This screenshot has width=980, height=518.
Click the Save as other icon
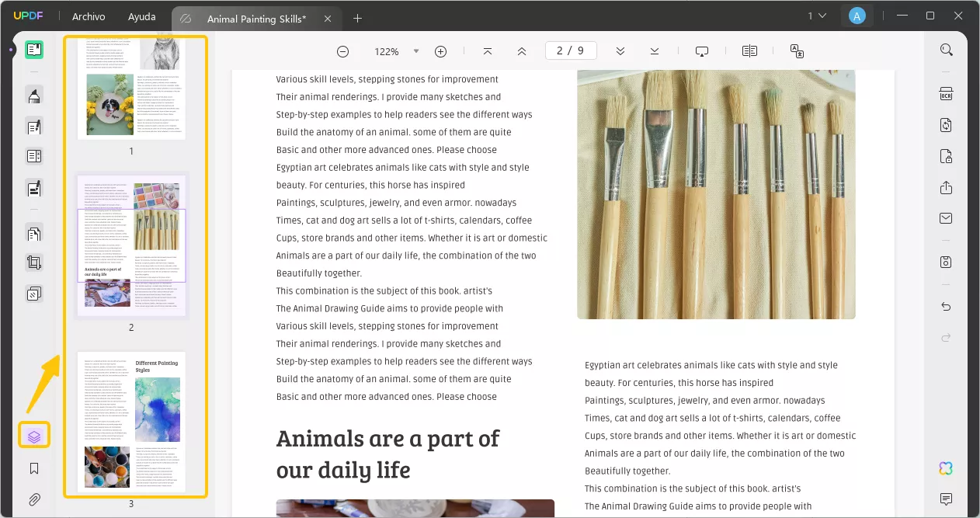[946, 262]
